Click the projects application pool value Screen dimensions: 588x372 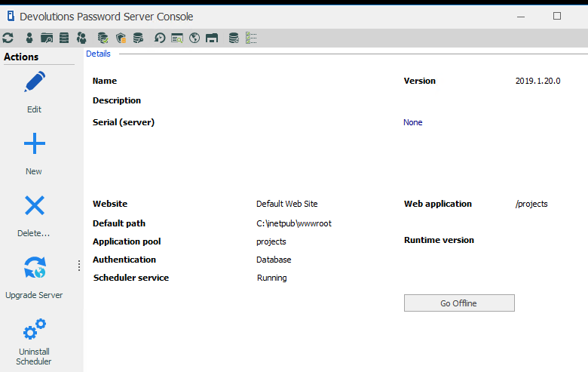point(271,241)
